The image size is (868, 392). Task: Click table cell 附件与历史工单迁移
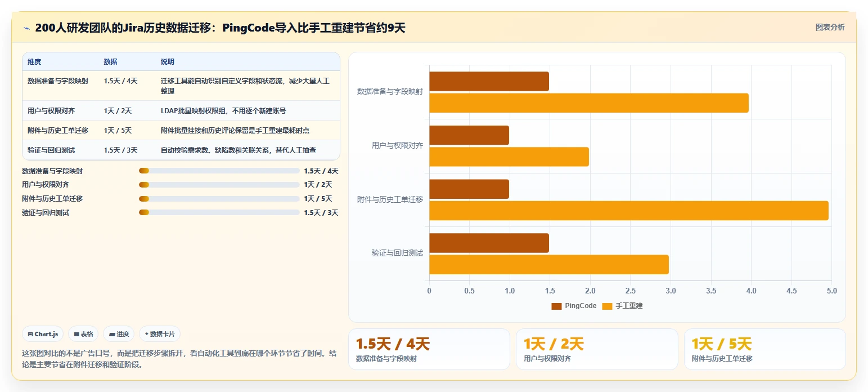coord(58,130)
